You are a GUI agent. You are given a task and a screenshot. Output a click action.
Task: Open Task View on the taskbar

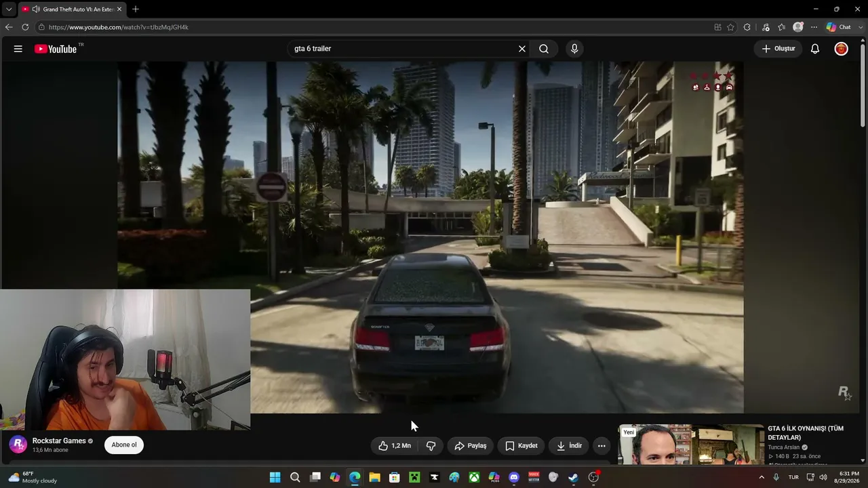(x=315, y=477)
